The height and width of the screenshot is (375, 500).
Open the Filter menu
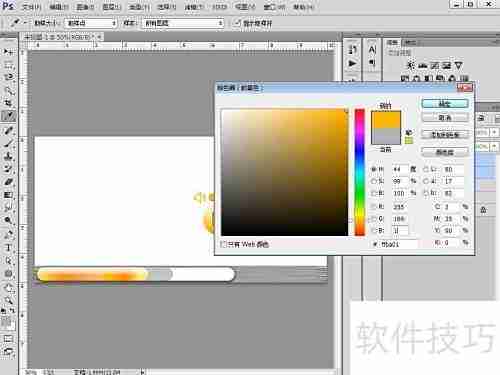[194, 7]
